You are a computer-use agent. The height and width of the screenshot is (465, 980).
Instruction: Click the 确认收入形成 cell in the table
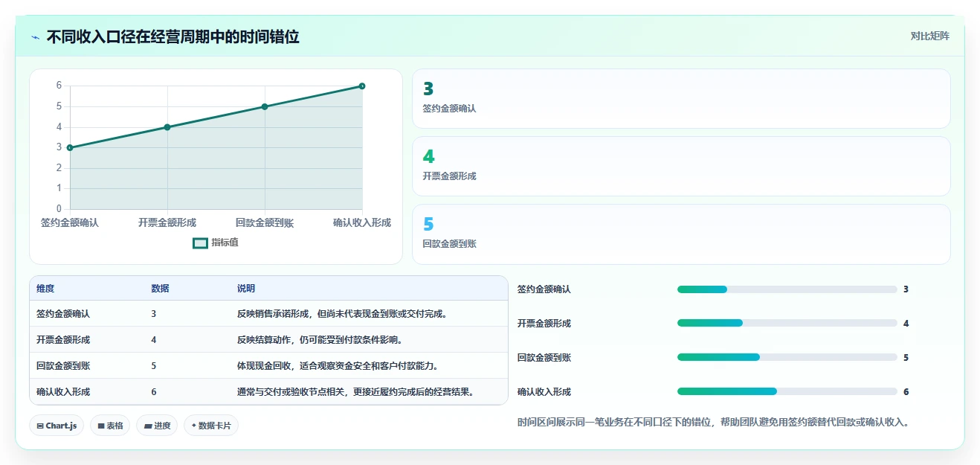tap(63, 392)
